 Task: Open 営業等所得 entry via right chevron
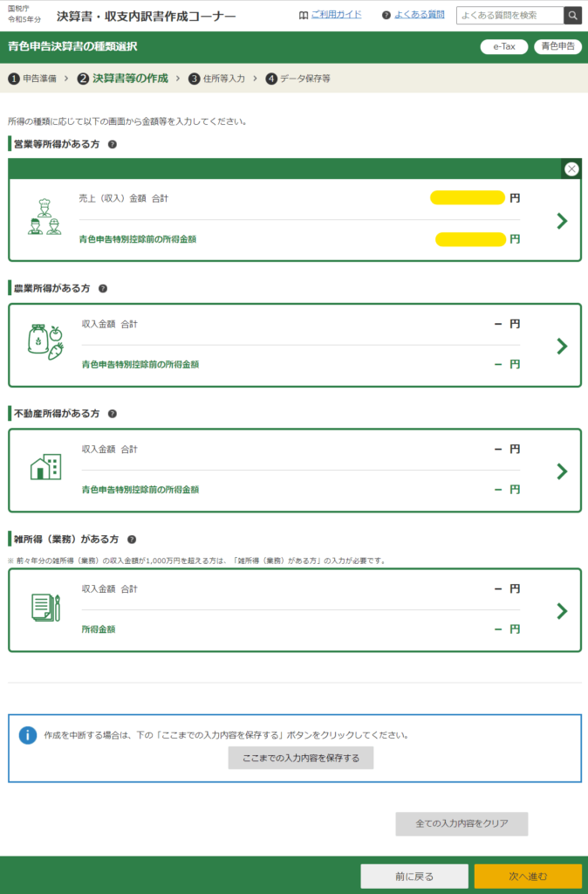coord(562,221)
